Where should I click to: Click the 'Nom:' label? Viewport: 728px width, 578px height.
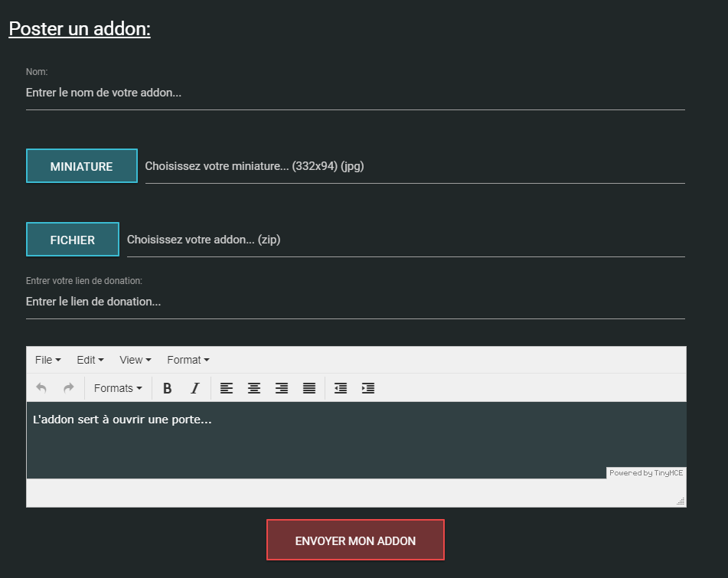click(x=37, y=72)
